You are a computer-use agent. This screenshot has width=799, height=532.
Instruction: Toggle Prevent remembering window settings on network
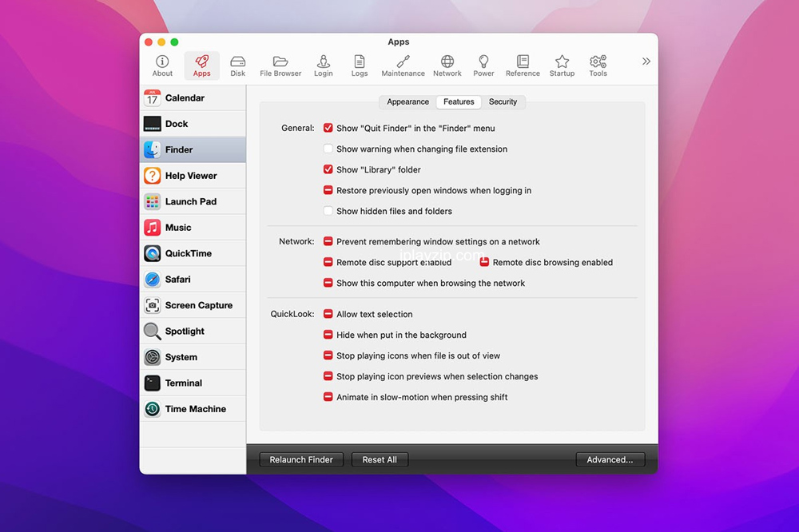pyautogui.click(x=328, y=241)
